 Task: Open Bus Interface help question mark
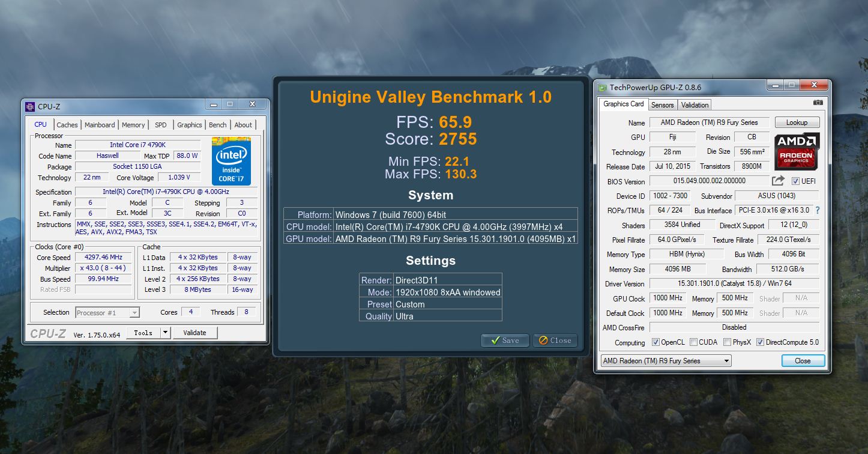coord(817,210)
